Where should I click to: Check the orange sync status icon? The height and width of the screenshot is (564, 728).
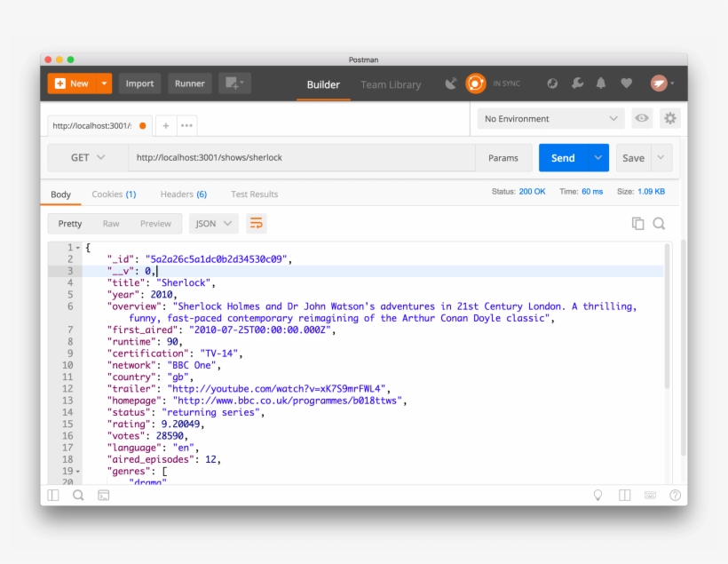476,83
